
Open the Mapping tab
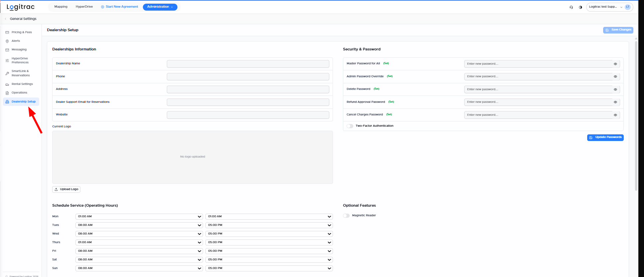pos(61,7)
